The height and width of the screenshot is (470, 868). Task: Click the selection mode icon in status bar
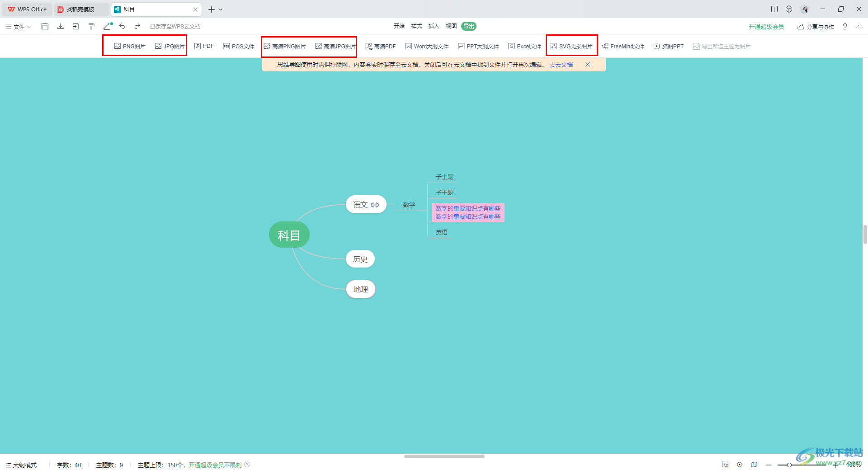(725, 465)
